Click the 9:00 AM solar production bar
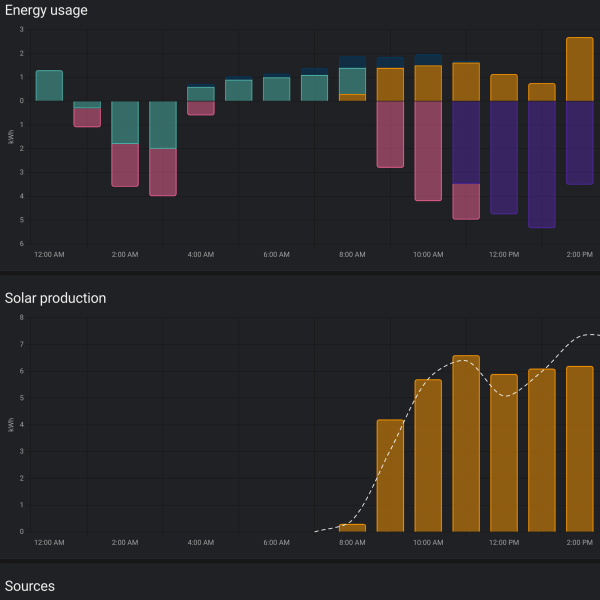Screen dimensions: 600x600 tap(390, 476)
